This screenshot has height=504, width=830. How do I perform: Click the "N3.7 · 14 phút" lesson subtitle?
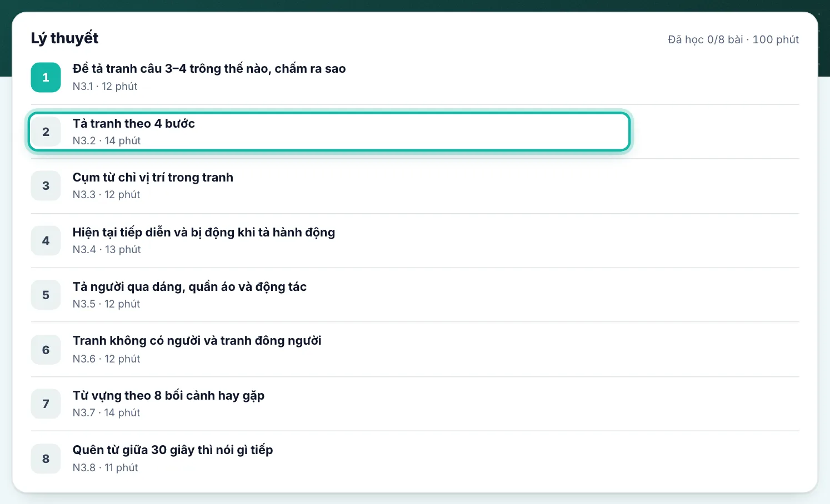coord(106,413)
